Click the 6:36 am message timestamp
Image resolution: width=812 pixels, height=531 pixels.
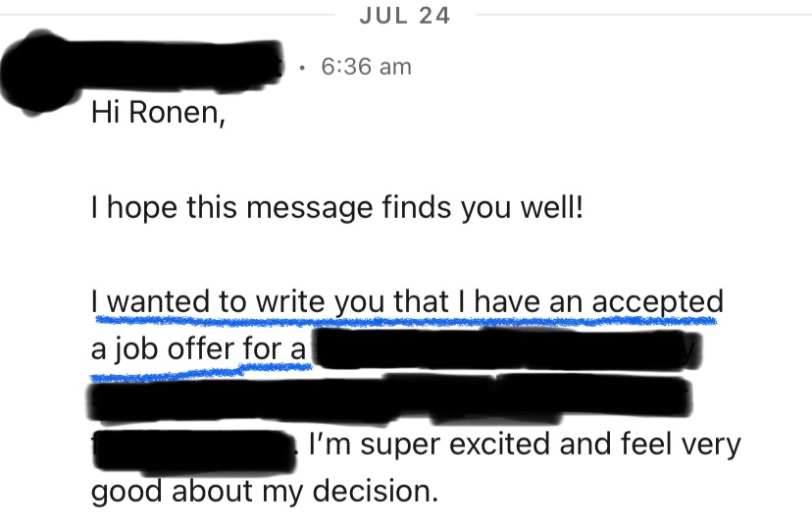coord(366,67)
